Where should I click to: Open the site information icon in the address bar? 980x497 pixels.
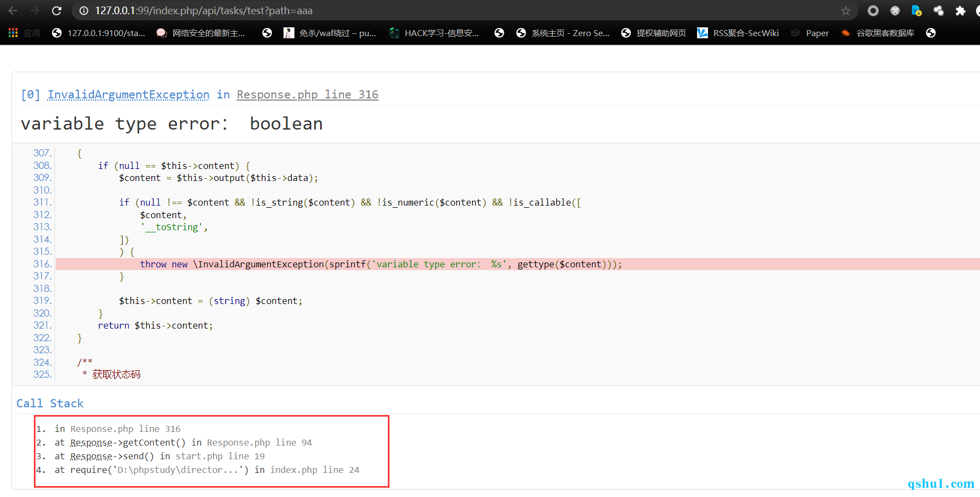(x=84, y=10)
